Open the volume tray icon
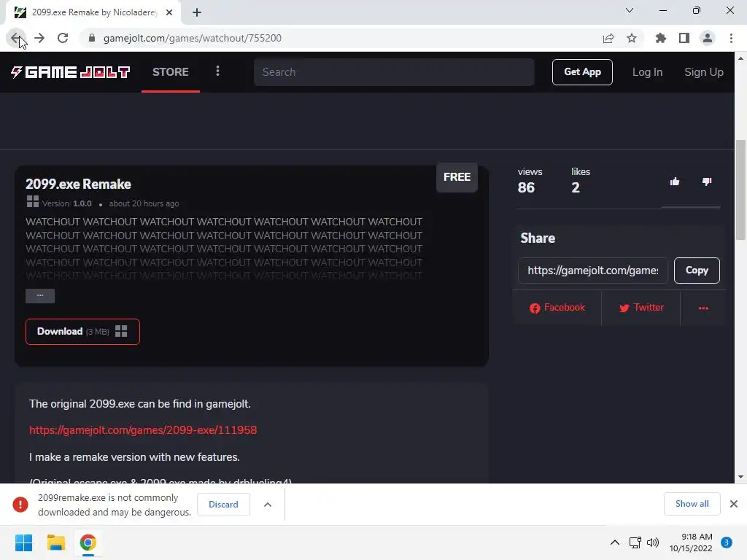 coord(653,542)
